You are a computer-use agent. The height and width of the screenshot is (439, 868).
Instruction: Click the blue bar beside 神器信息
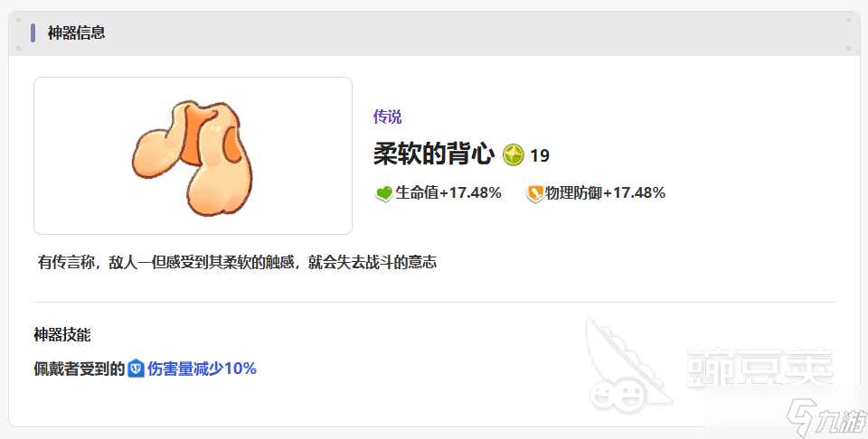(x=33, y=33)
